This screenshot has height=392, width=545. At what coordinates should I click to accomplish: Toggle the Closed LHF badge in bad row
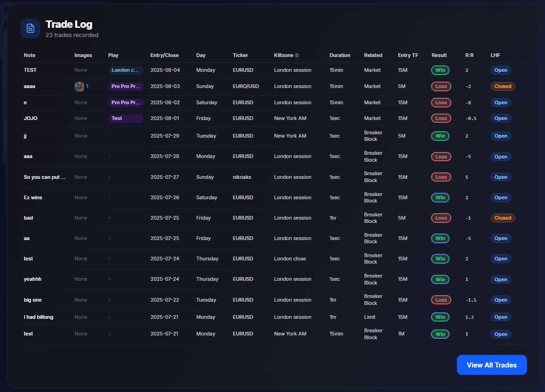point(503,218)
